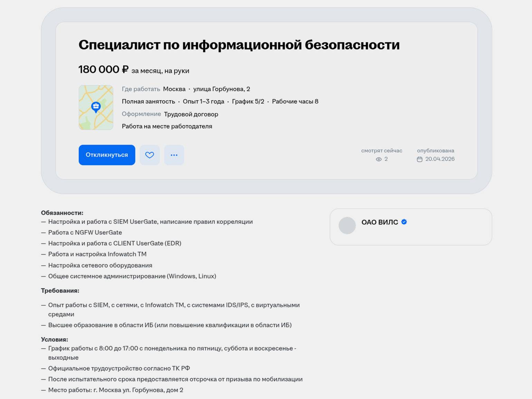Click the eye icon under смотрят сейчас
Image resolution: width=532 pixels, height=399 pixels.
tap(379, 159)
